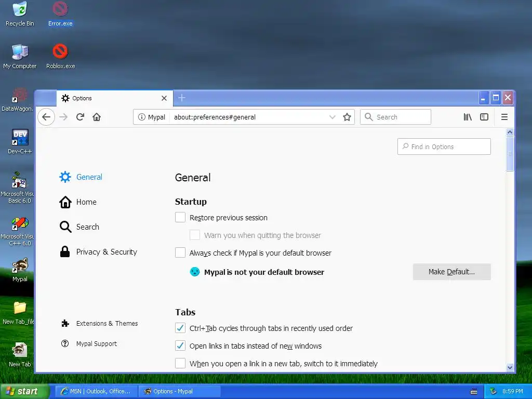Open Recycle Bin desktop icon
This screenshot has width=532, height=399.
click(x=20, y=14)
